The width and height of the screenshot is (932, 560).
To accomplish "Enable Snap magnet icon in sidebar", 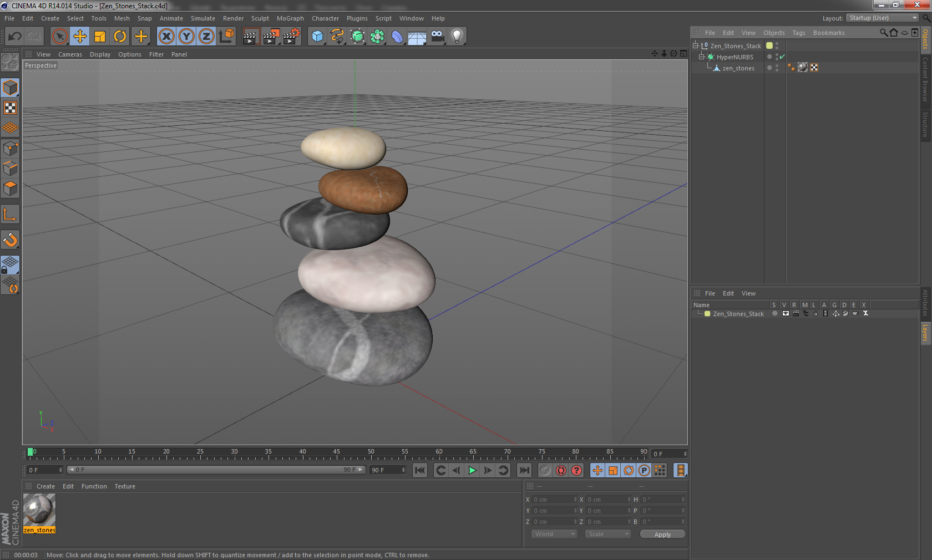I will [x=11, y=240].
